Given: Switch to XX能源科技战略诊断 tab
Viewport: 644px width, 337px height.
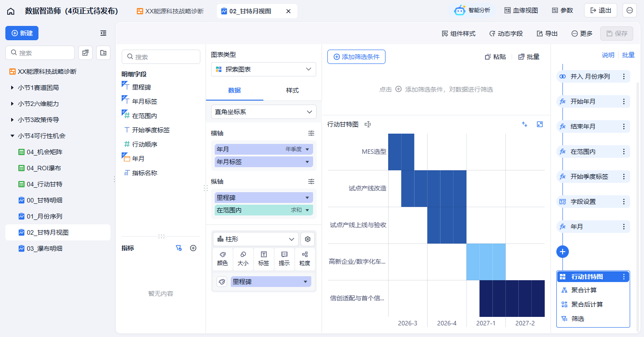Looking at the screenshot, I should click(x=170, y=11).
